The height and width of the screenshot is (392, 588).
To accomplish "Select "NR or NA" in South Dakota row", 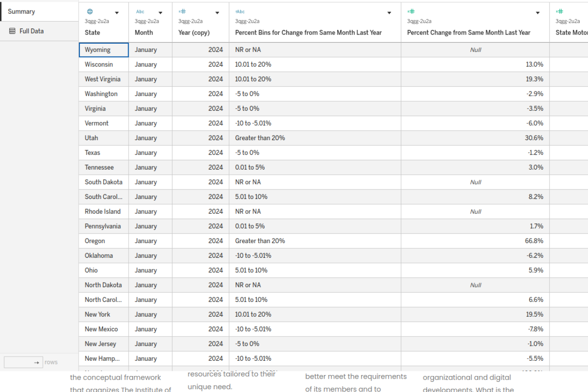I will 248,182.
